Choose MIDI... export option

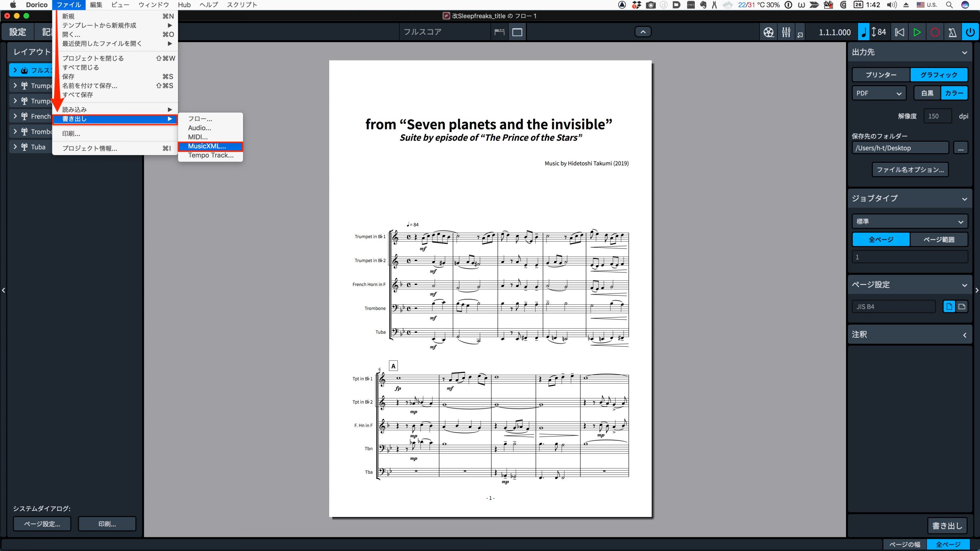point(210,137)
